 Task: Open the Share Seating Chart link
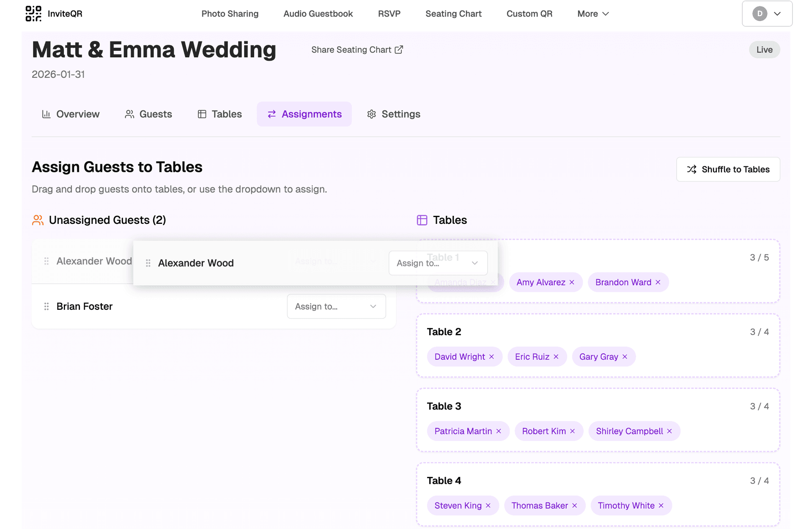tap(351, 50)
